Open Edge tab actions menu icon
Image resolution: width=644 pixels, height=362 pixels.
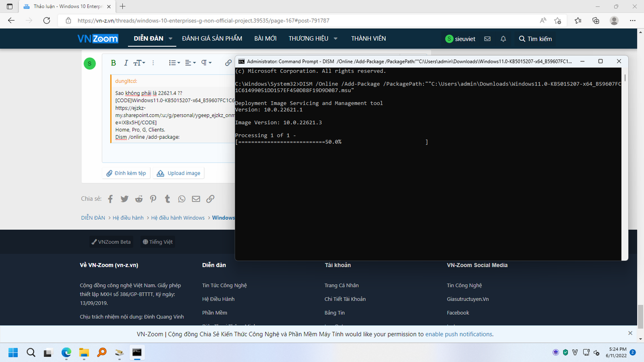click(10, 7)
